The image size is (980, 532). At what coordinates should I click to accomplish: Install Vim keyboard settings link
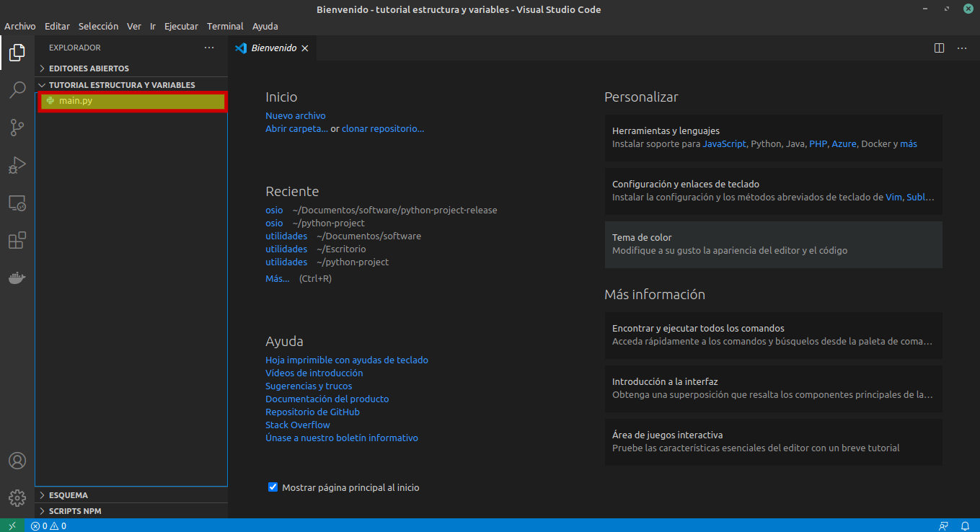[x=893, y=197]
